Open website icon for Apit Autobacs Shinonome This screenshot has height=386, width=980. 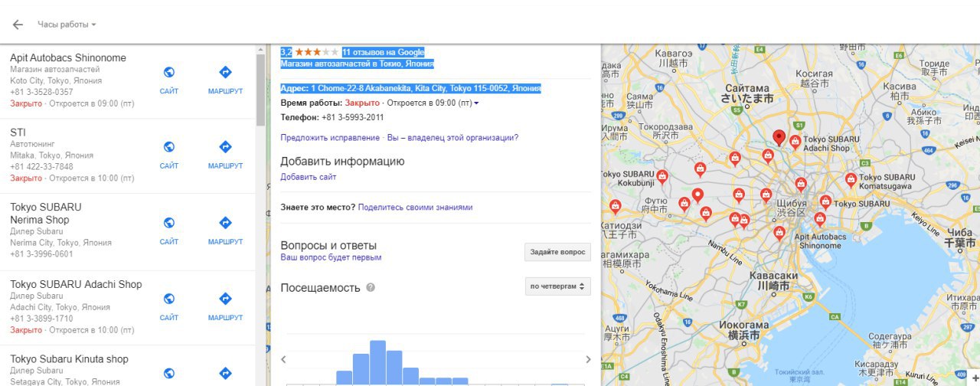[x=169, y=72]
